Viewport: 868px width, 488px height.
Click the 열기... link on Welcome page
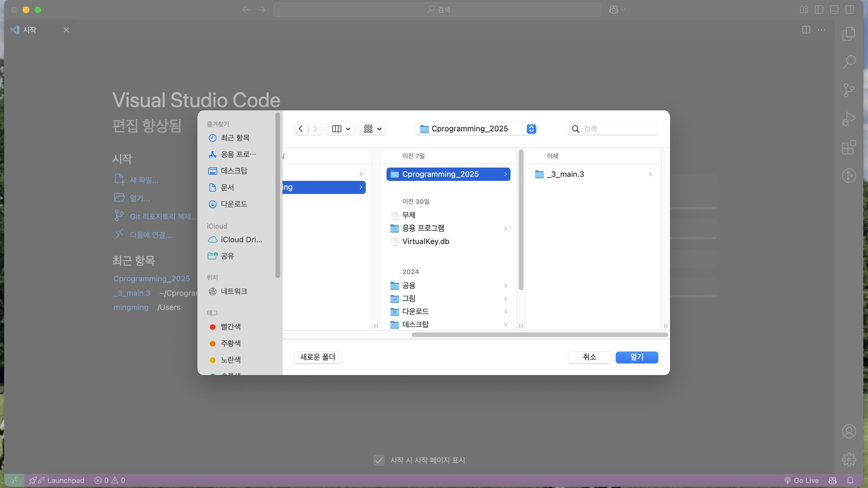(x=140, y=198)
